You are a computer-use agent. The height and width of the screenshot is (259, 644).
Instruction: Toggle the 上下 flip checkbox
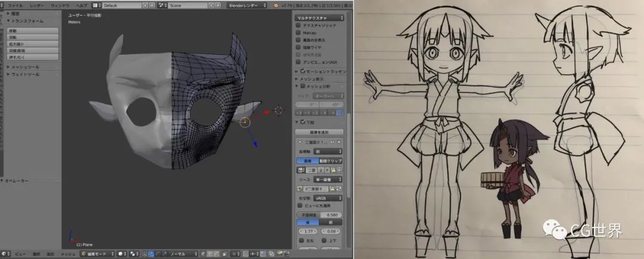324,241
